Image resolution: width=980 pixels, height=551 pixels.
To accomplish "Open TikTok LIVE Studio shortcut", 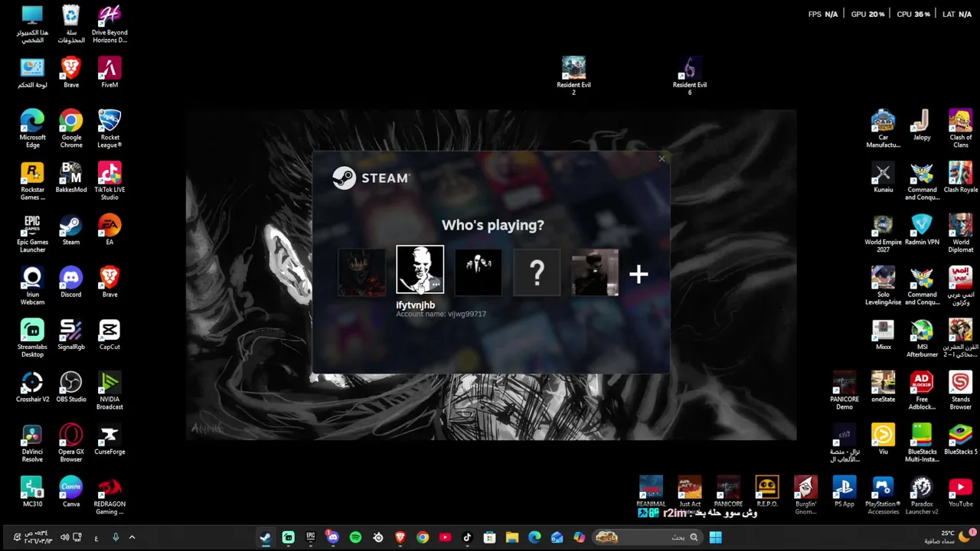I will point(109,181).
